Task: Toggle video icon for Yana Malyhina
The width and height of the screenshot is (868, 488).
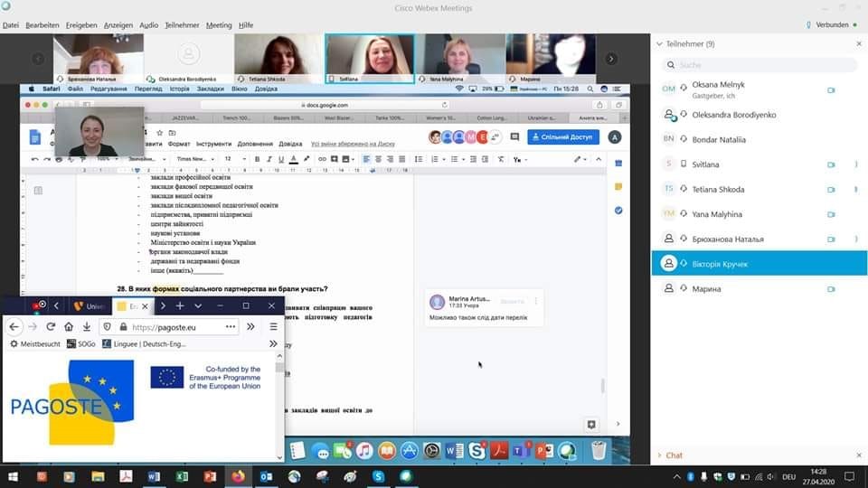Action: click(x=831, y=214)
